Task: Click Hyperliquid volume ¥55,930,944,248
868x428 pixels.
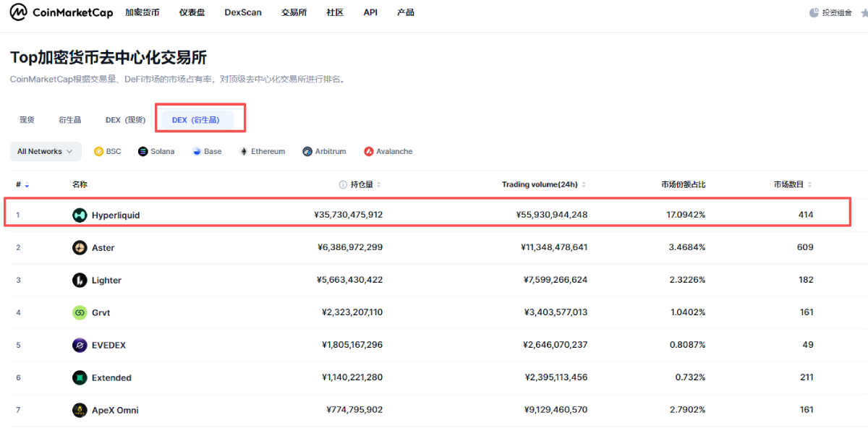Action: point(552,215)
